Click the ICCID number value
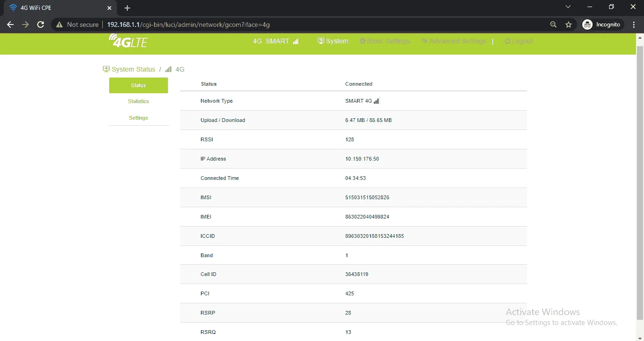The height and width of the screenshot is (341, 644). [x=374, y=236]
